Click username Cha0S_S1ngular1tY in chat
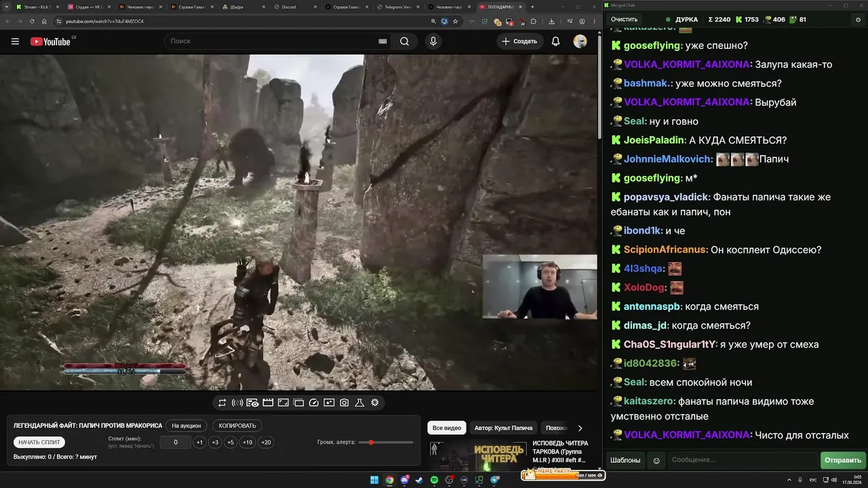868x488 pixels. click(x=669, y=344)
